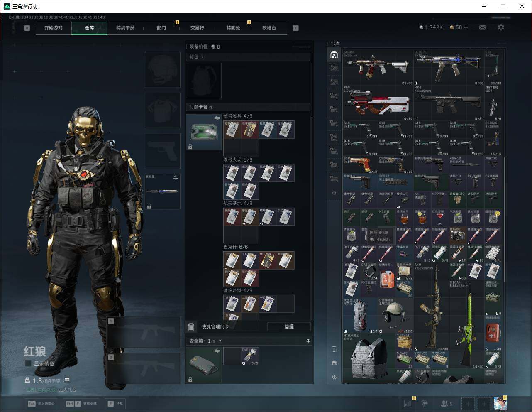This screenshot has width=532, height=412.
Task: Swap the key card pack arrows icon
Action: point(217,118)
